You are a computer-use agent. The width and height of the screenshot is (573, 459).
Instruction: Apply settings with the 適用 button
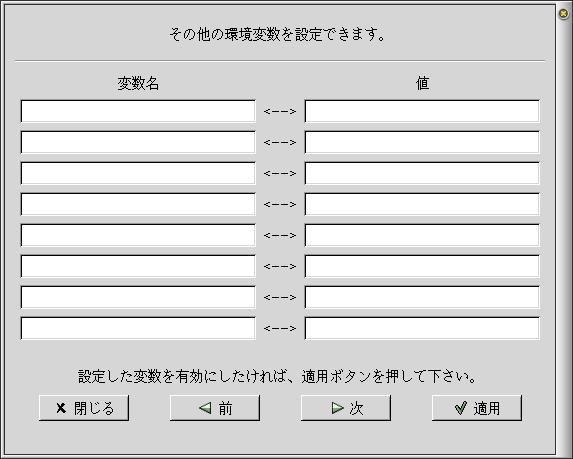[477, 408]
